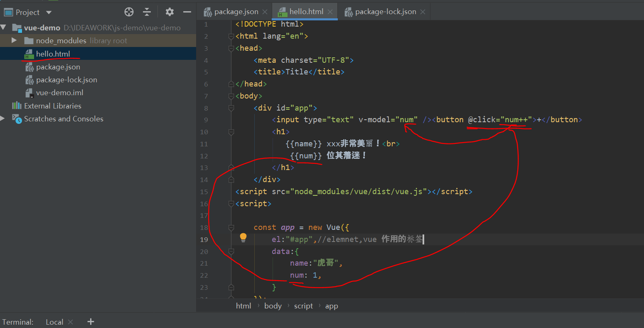Click the num: 1 line in data
The image size is (644, 328).
[x=306, y=275]
